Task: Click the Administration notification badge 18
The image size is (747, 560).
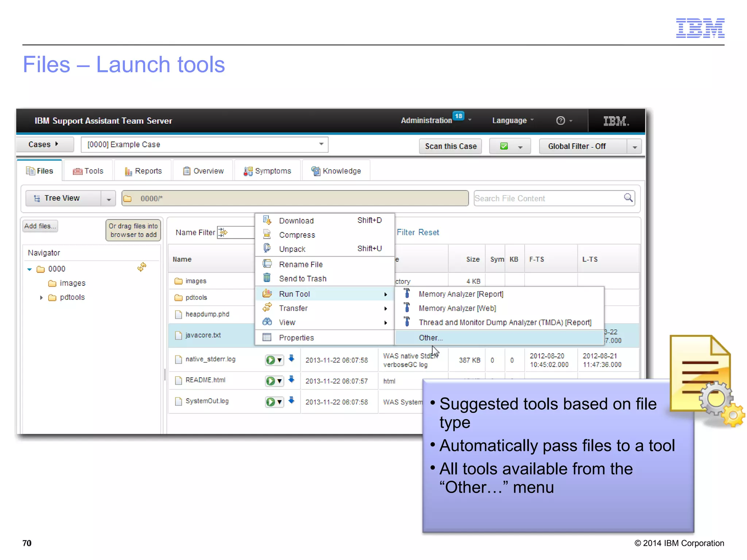Action: [x=458, y=116]
